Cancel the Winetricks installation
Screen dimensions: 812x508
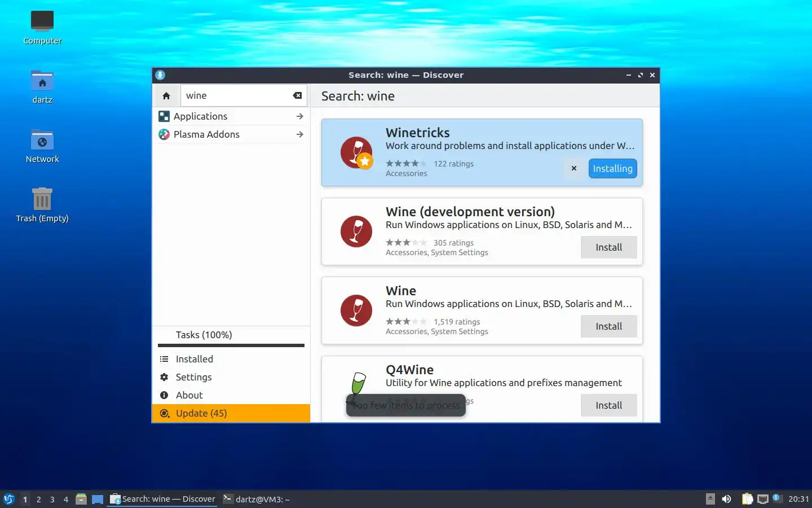pyautogui.click(x=573, y=168)
